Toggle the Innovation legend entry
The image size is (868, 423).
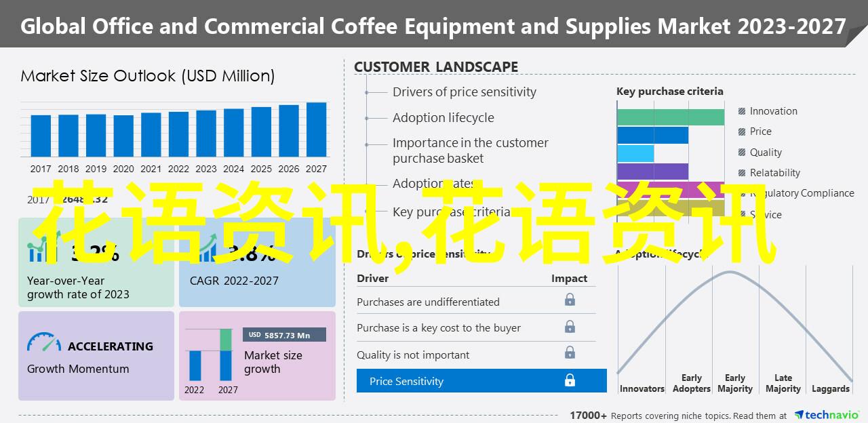click(773, 111)
